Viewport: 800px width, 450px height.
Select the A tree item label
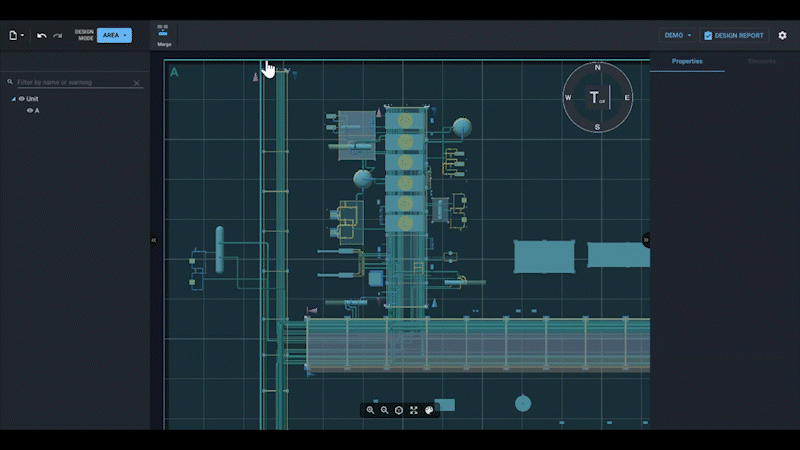click(37, 110)
